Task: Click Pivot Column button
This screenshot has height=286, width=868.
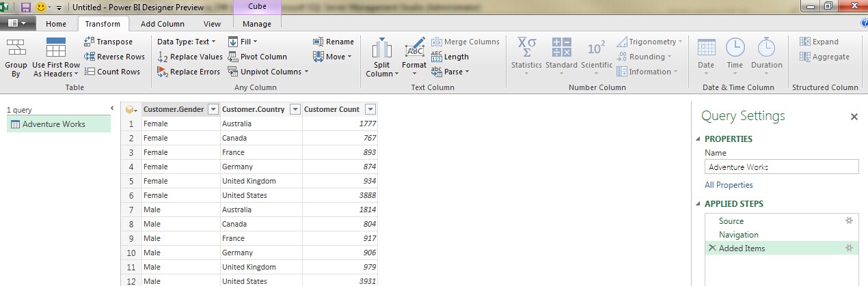Action: click(x=258, y=57)
